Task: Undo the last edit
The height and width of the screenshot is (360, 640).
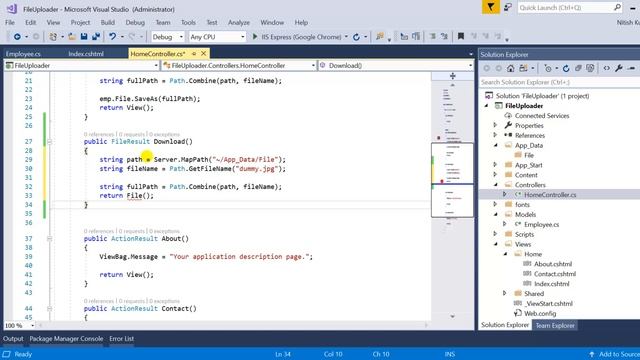Action: 112,37
